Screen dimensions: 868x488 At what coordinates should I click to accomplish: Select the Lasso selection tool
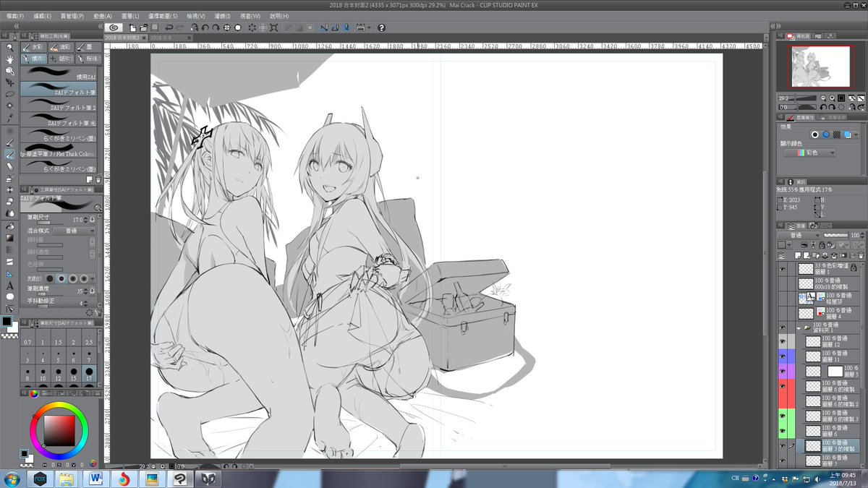click(9, 94)
